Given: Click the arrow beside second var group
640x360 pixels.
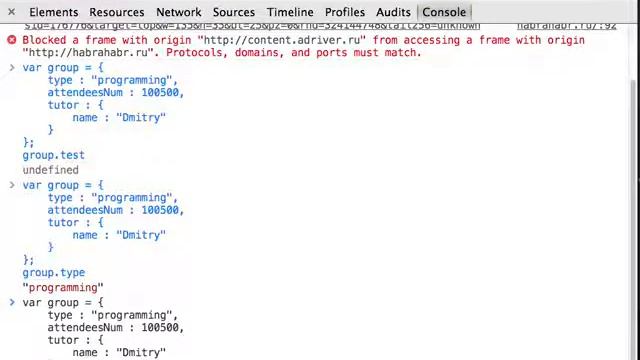Looking at the screenshot, I should (x=12, y=185).
